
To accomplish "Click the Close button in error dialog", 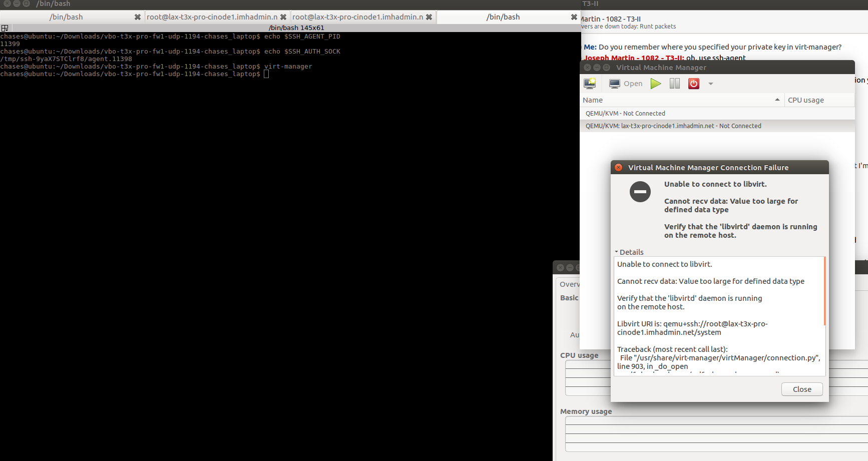I will 801,389.
